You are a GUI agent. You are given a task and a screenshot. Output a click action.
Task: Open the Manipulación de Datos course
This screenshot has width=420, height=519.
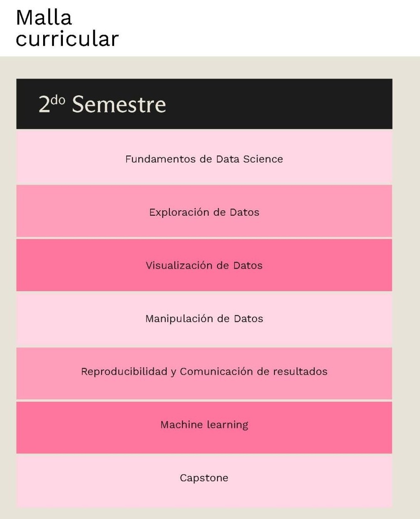(x=204, y=319)
